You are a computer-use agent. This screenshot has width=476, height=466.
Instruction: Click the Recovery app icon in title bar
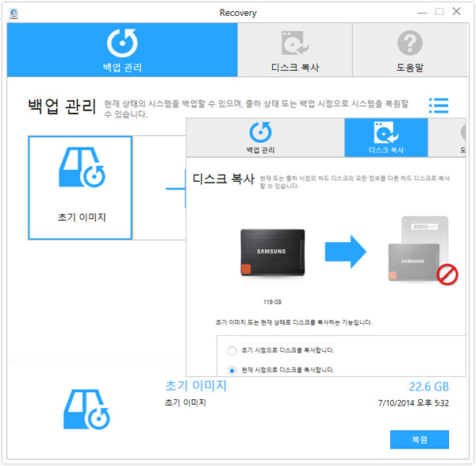point(13,13)
